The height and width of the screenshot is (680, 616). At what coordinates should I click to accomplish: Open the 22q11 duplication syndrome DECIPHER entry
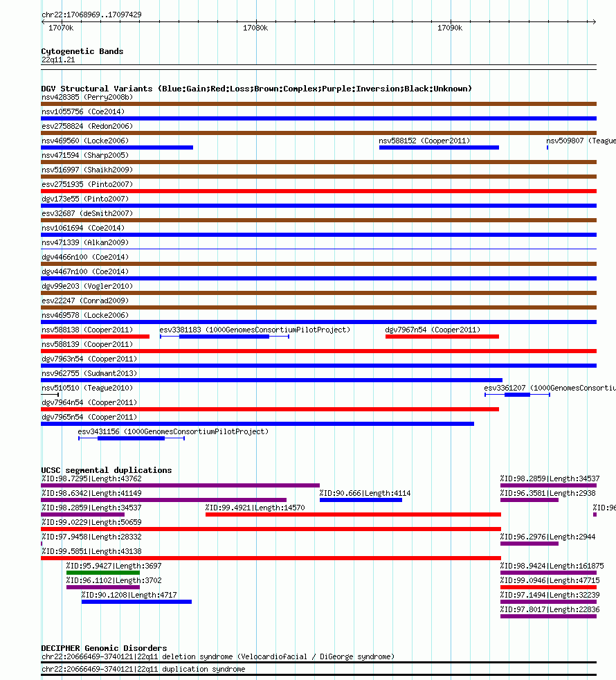click(143, 669)
